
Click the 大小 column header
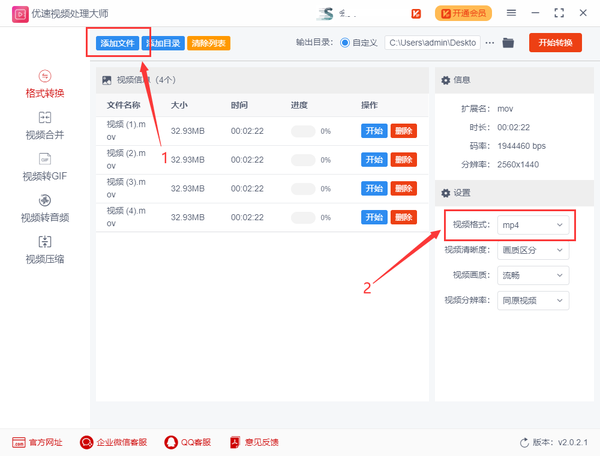coord(179,105)
